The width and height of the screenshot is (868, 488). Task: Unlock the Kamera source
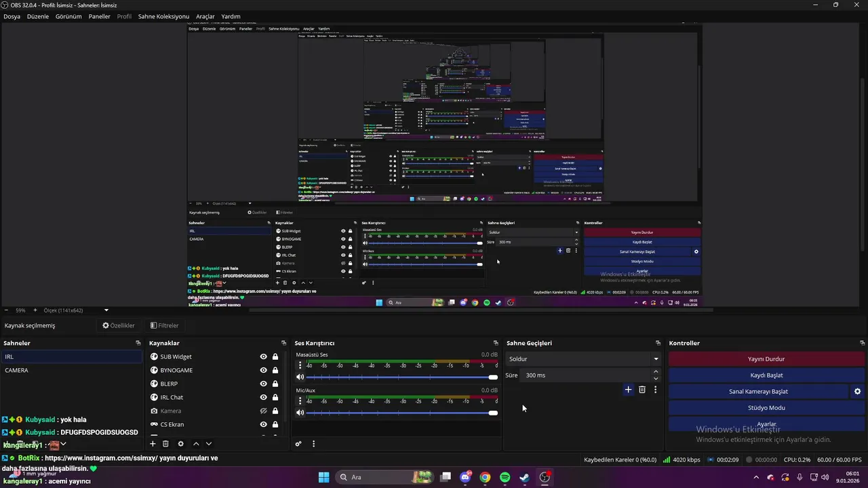(x=275, y=411)
